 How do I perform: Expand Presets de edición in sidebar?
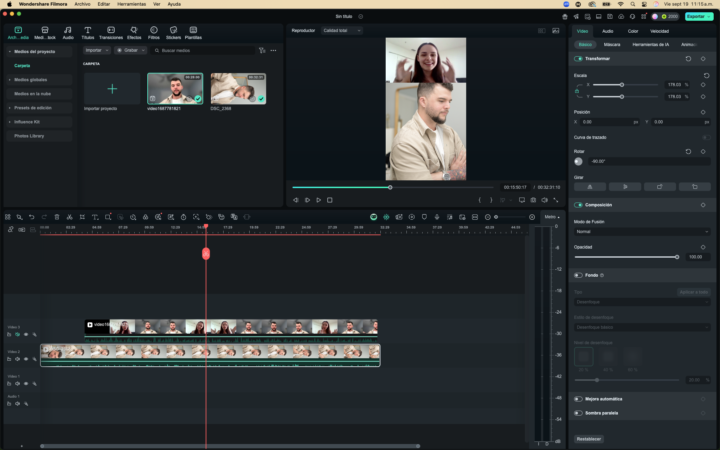10,108
